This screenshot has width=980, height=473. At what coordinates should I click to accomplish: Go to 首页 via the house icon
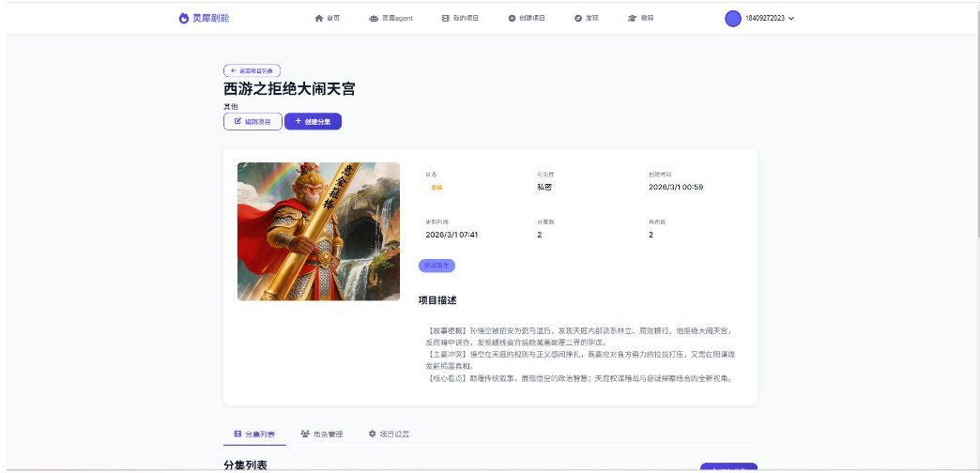pyautogui.click(x=328, y=18)
